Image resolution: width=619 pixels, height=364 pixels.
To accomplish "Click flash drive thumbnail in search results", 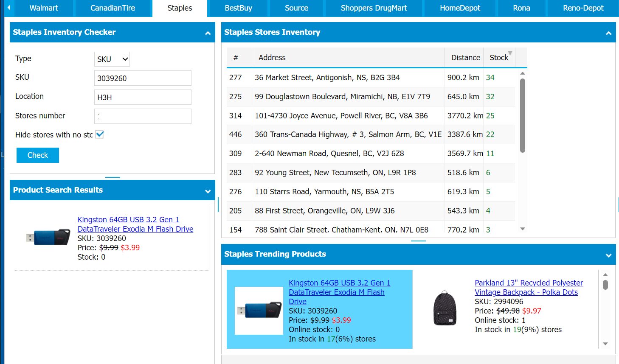I will tap(48, 238).
